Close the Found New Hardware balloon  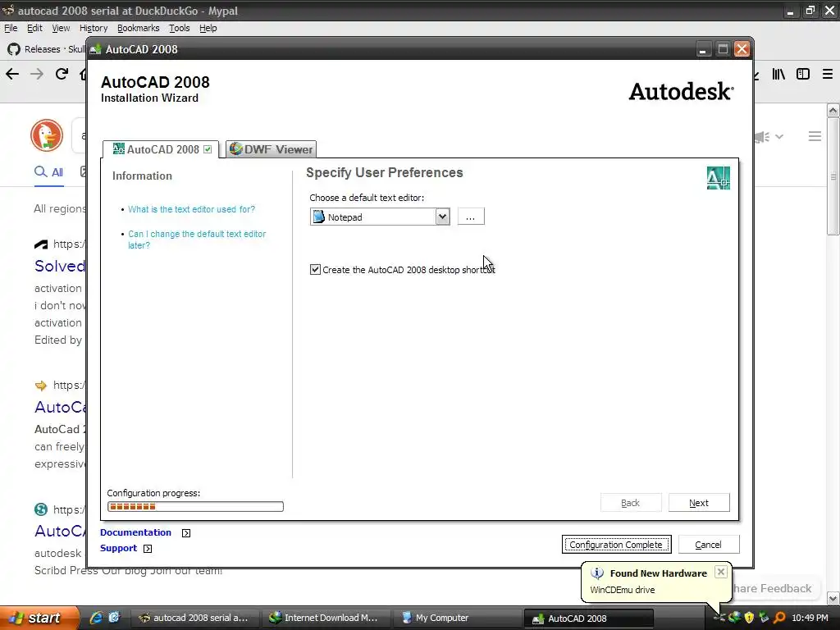tap(721, 572)
